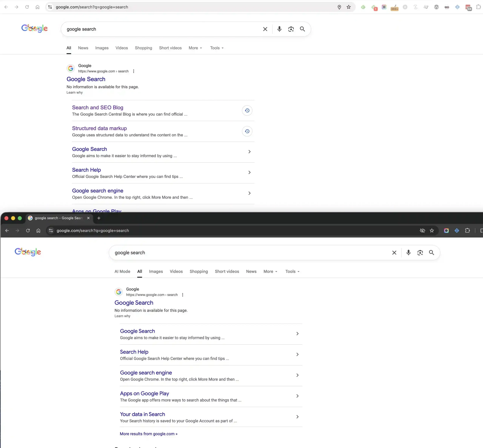This screenshot has width=483, height=448.
Task: Click the chevron on light window's Google search engine row
Action: pyautogui.click(x=249, y=193)
